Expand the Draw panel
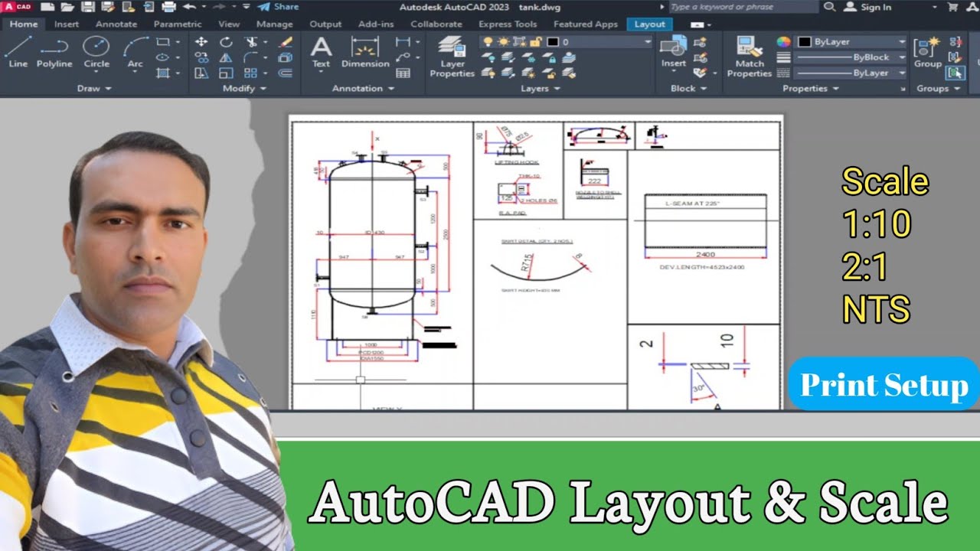This screenshot has height=551, width=980. tap(94, 89)
